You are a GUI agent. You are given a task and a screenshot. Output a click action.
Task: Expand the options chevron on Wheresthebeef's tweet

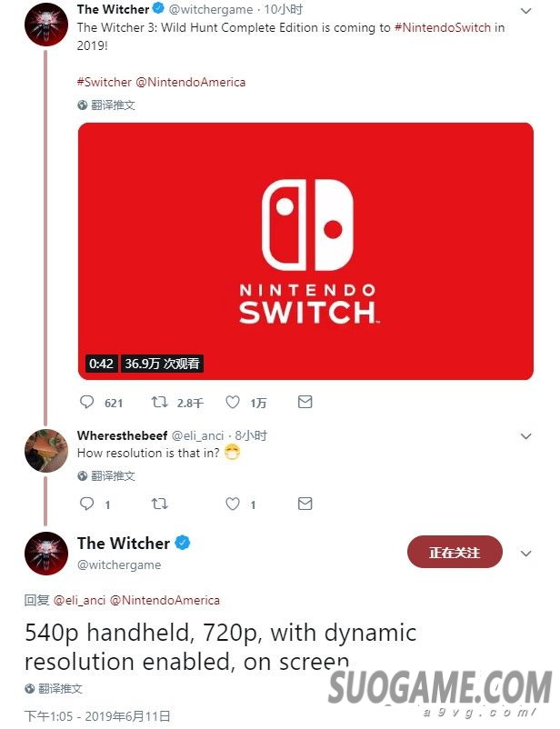pos(525,436)
